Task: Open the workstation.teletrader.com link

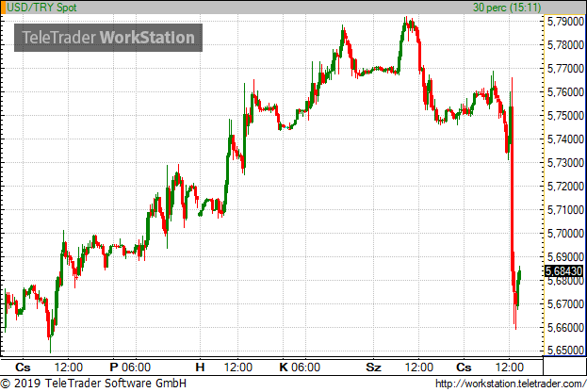Action: [511, 384]
